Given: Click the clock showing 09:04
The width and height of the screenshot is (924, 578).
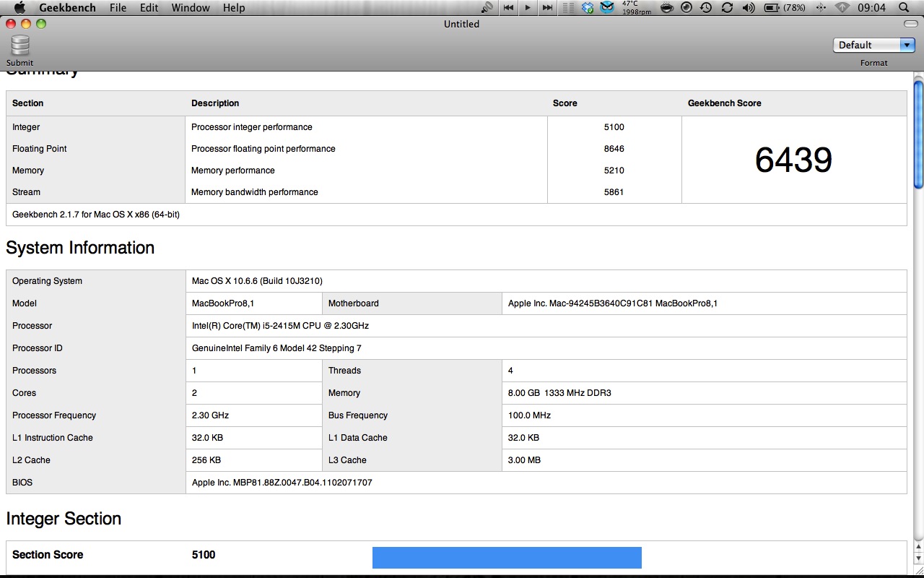Looking at the screenshot, I should tap(871, 7).
